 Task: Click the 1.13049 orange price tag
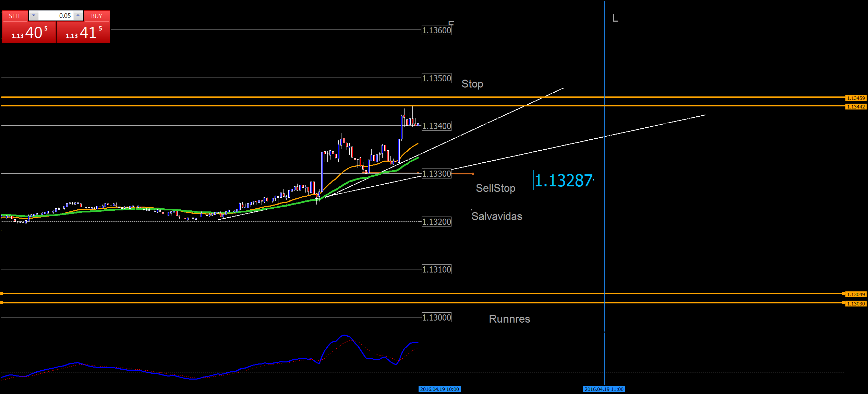point(856,294)
